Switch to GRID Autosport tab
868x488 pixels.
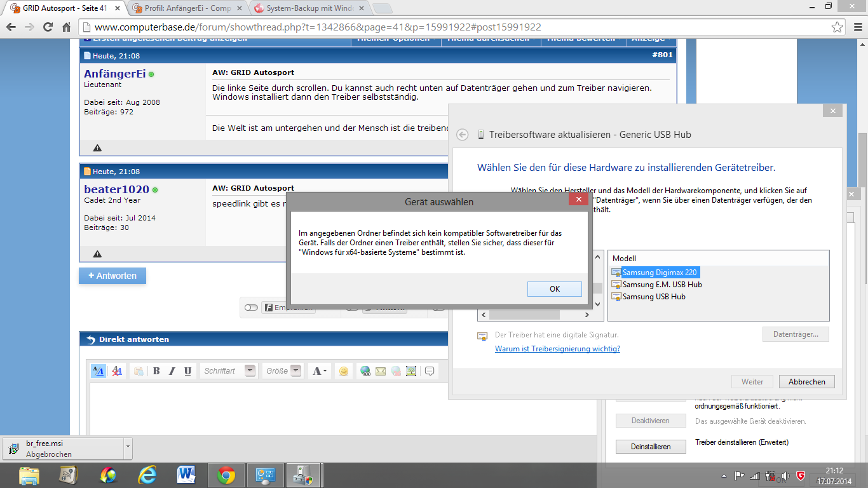64,8
